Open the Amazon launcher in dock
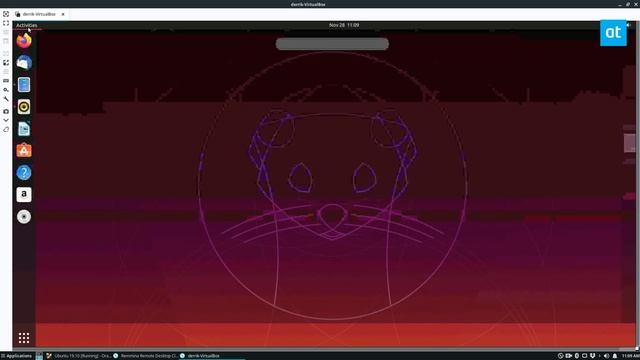Viewport: 640px width, 360px height. pos(24,195)
